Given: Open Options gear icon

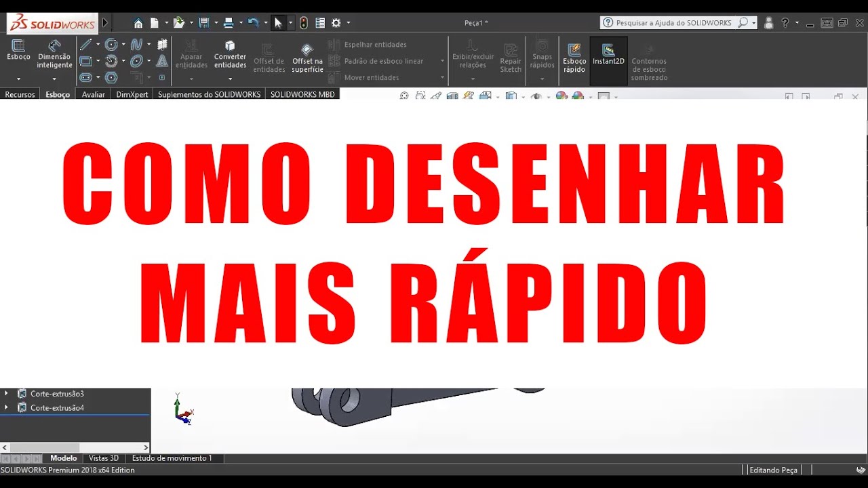Looking at the screenshot, I should click(x=336, y=23).
